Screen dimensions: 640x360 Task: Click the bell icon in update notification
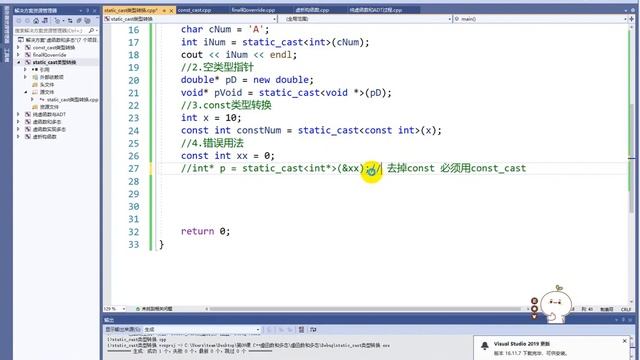pos(484,346)
